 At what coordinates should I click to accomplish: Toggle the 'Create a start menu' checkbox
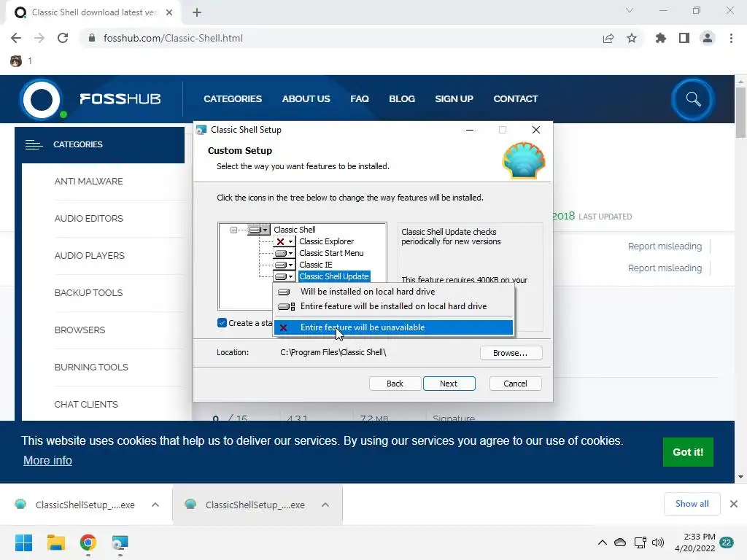coord(222,323)
